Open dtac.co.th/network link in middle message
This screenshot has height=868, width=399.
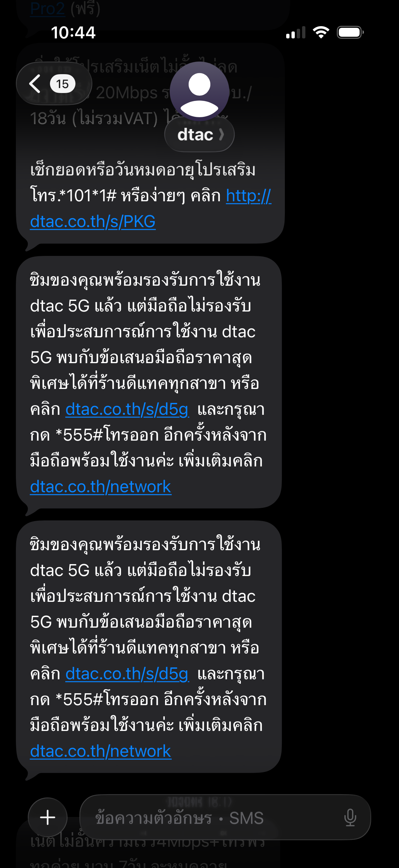[101, 487]
